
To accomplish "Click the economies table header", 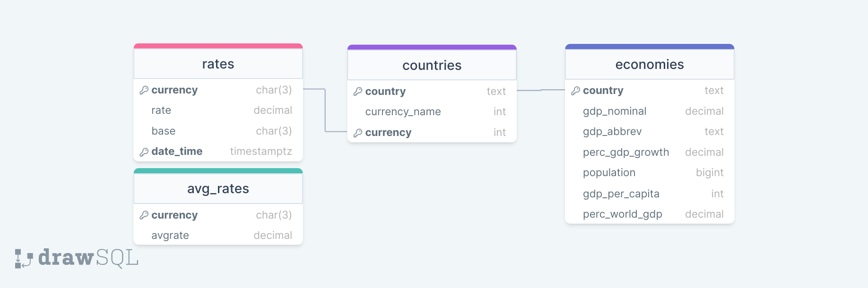I will [649, 65].
